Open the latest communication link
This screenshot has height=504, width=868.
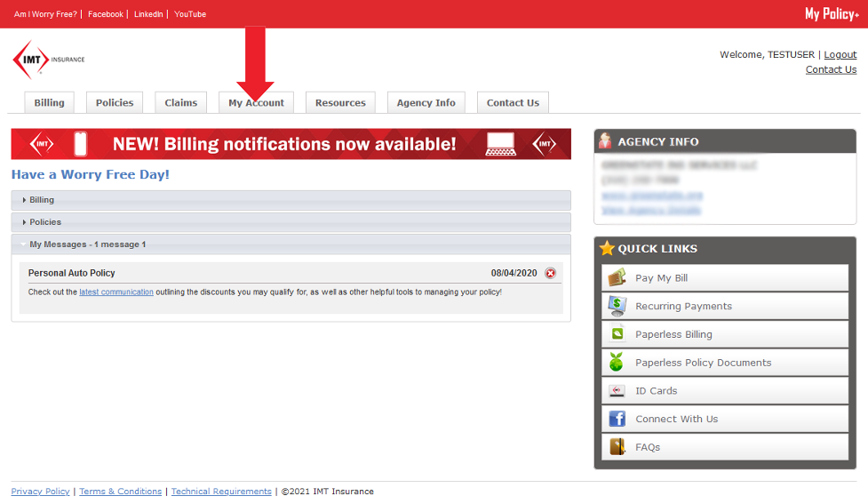116,292
